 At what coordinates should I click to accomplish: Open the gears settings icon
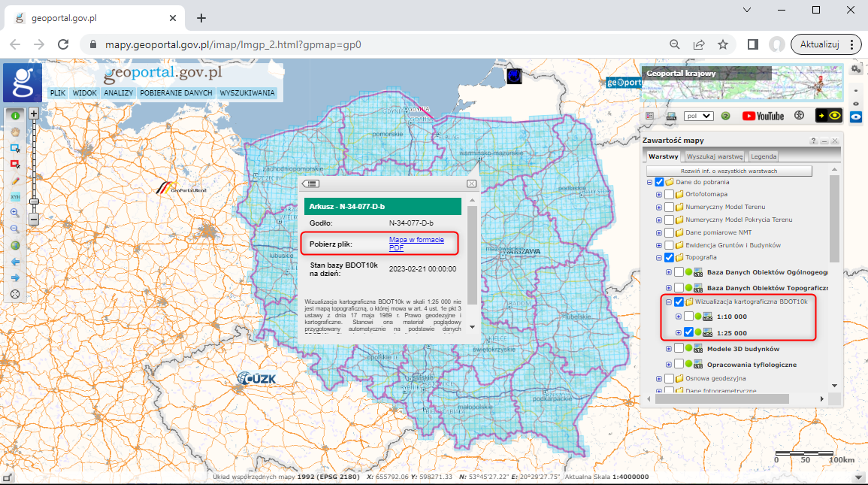coord(856,69)
